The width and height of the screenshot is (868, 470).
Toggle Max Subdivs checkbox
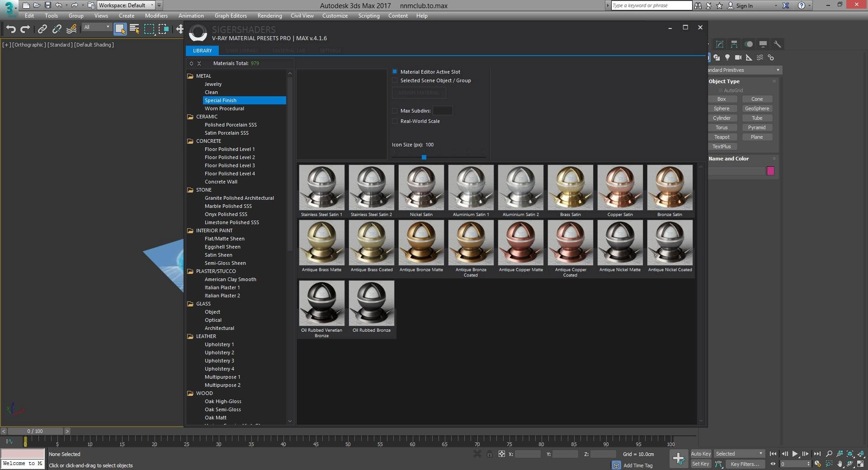coord(395,110)
